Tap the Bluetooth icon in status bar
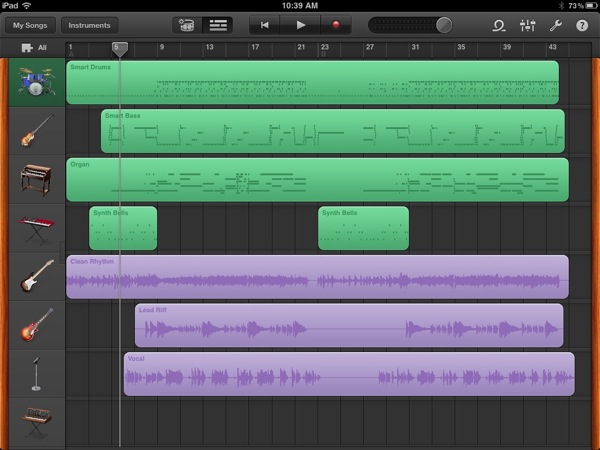The image size is (600, 450). click(561, 5)
